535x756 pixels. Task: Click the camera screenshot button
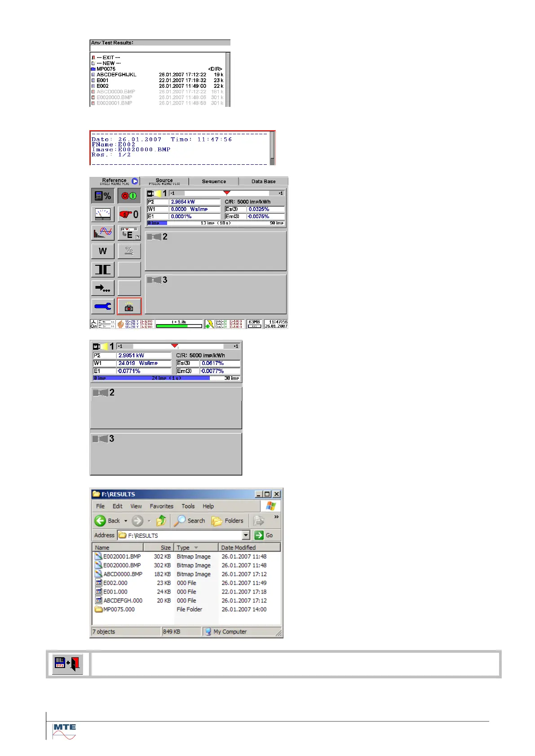[x=129, y=306]
